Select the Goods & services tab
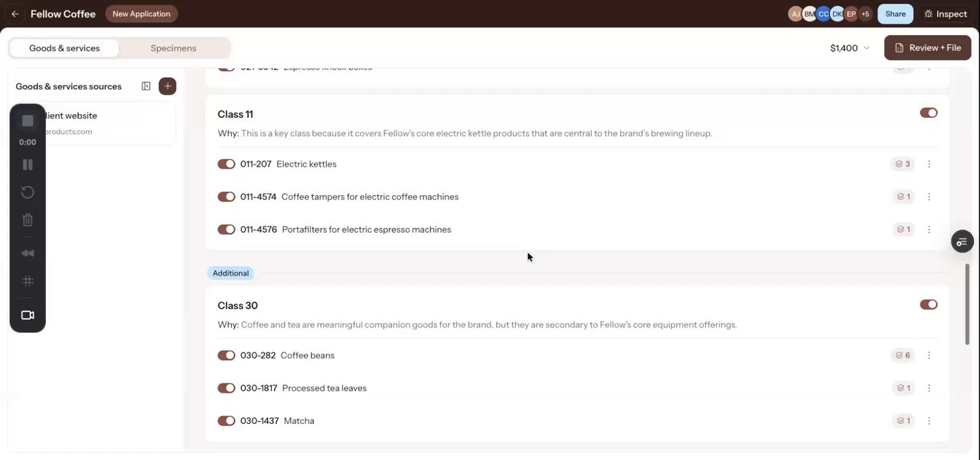 [64, 48]
